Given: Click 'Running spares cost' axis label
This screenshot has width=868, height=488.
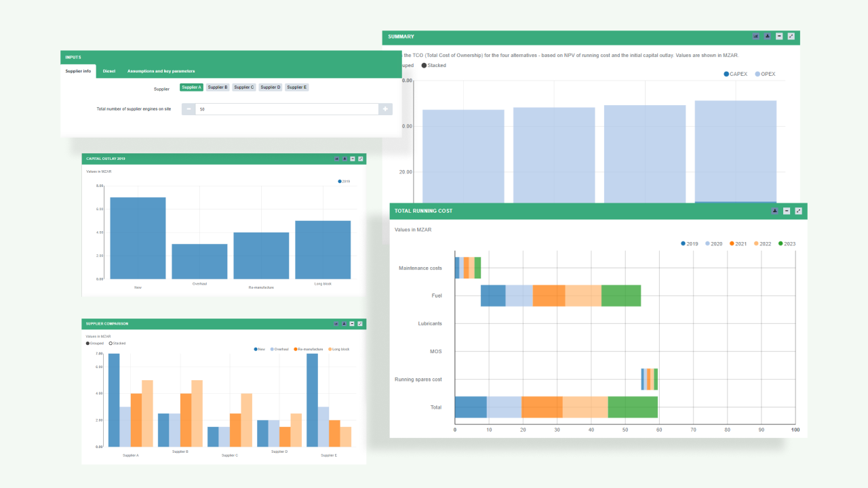Looking at the screenshot, I should tap(418, 380).
